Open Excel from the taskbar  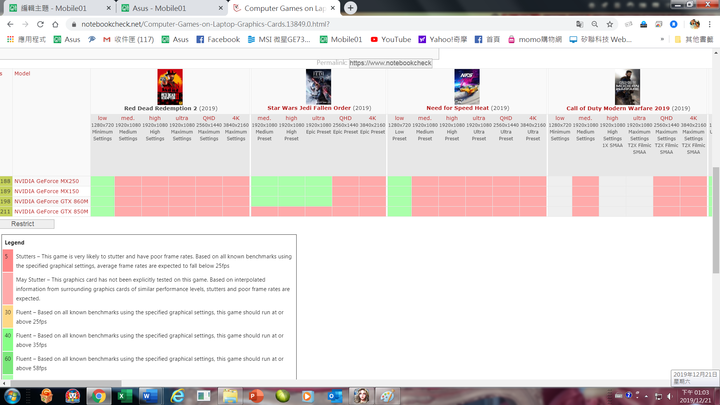[124, 396]
